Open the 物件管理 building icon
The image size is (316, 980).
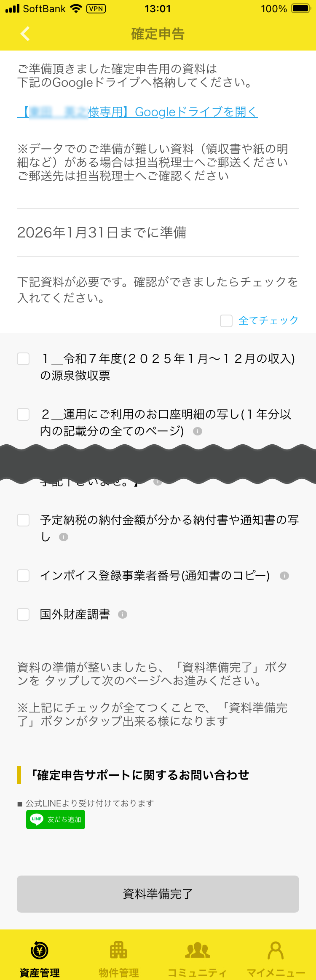(118, 951)
